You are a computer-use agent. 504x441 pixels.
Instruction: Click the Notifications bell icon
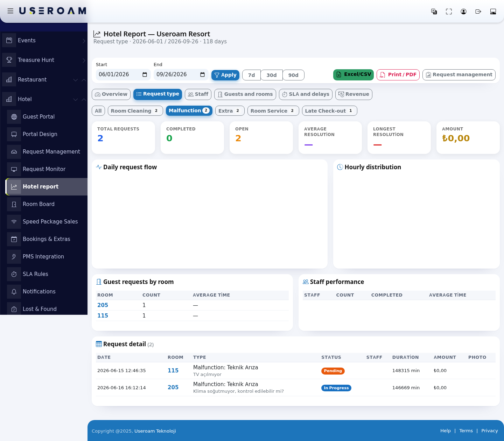pos(14,292)
